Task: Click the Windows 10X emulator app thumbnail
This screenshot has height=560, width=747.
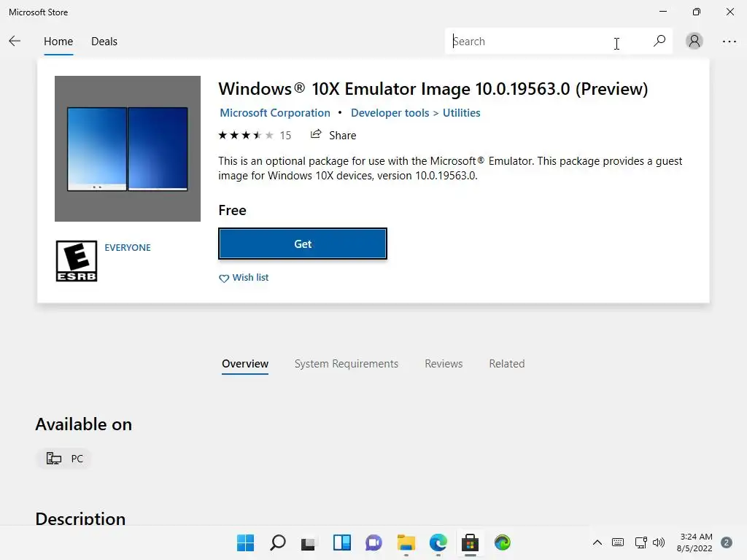Action: [127, 149]
